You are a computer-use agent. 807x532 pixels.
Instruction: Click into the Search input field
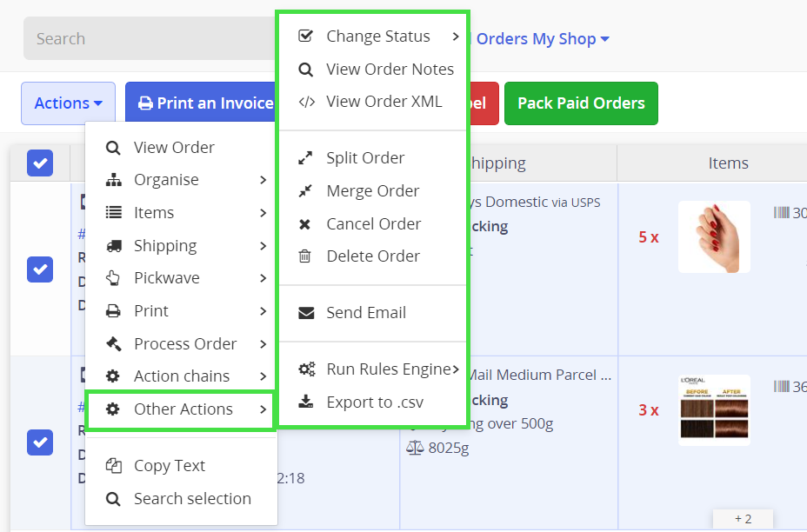pos(148,39)
